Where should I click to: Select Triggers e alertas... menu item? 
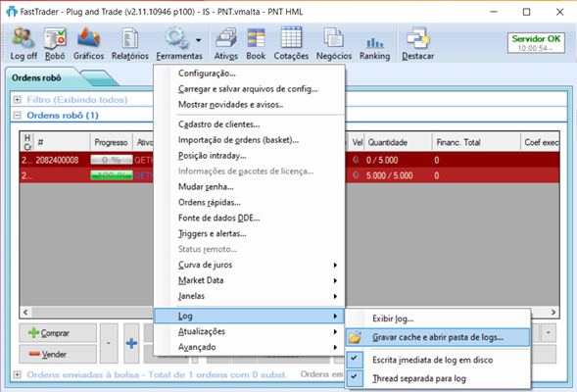pyautogui.click(x=249, y=233)
